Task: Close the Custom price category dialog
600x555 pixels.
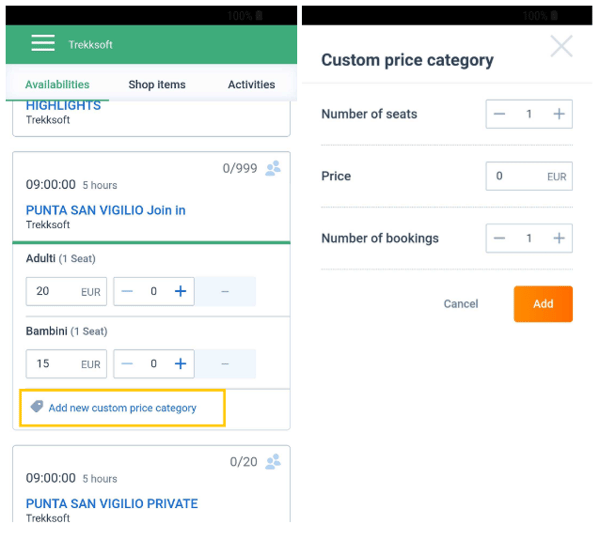Action: click(561, 46)
